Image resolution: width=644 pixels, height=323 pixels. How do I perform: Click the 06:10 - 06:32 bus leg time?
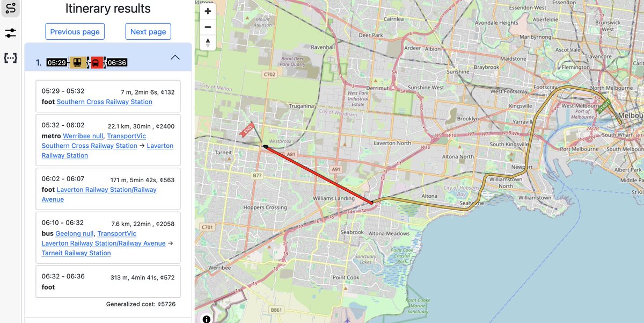[x=63, y=222]
